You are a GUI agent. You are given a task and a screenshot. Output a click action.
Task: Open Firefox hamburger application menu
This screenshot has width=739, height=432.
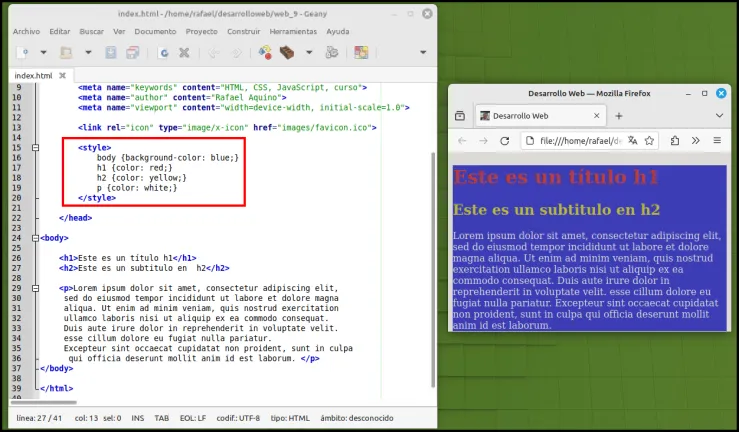point(717,140)
